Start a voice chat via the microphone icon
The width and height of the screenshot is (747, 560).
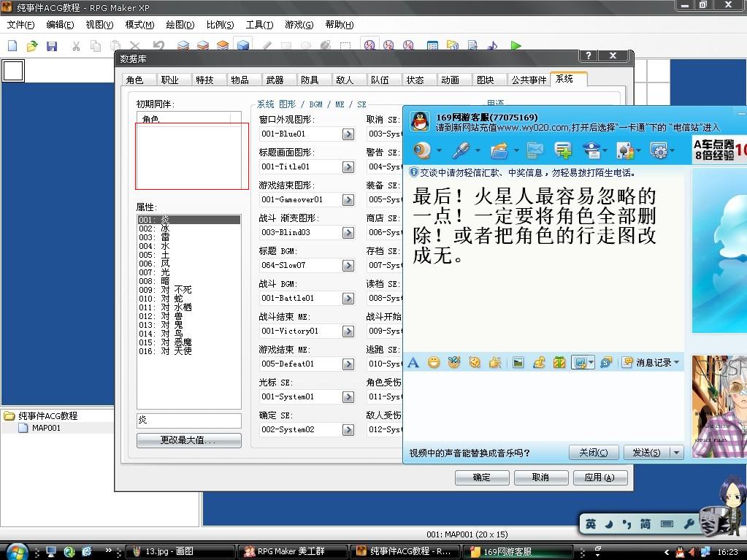coord(461,150)
